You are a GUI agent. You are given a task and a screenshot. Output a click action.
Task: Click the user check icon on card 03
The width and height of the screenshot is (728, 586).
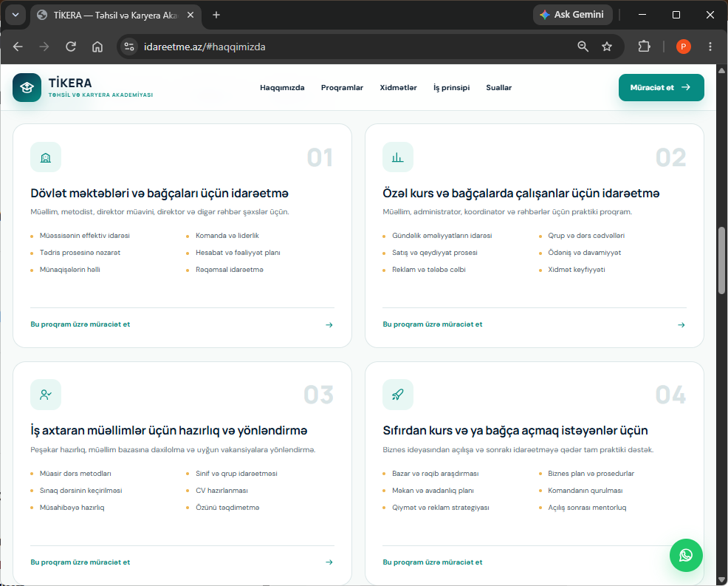click(46, 395)
